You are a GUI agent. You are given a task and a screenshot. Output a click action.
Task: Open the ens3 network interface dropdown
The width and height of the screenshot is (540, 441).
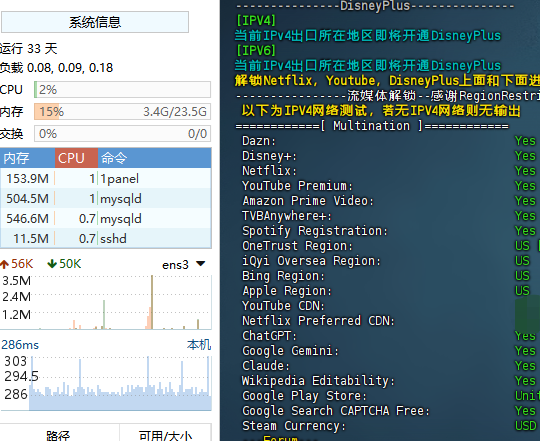pyautogui.click(x=200, y=264)
